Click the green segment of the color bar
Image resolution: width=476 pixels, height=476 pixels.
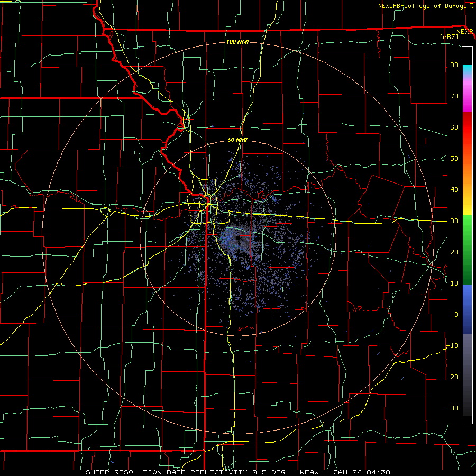pyautogui.click(x=467, y=250)
